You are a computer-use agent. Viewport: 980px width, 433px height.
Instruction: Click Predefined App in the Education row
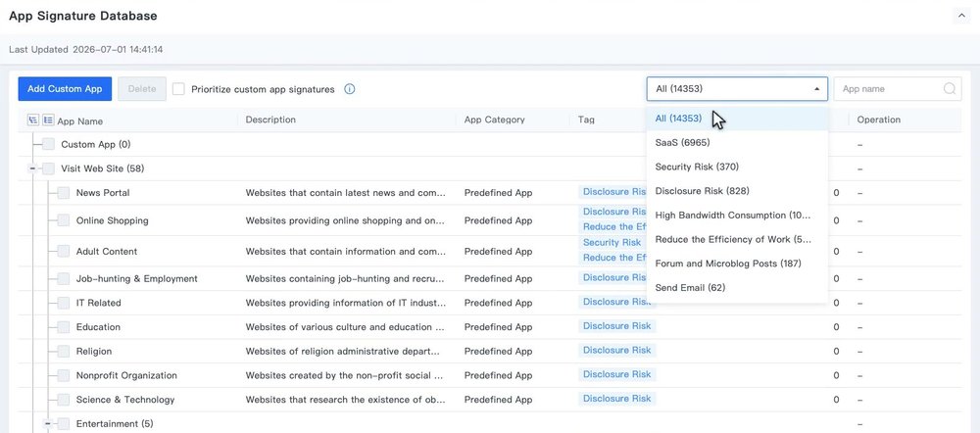pyautogui.click(x=498, y=327)
